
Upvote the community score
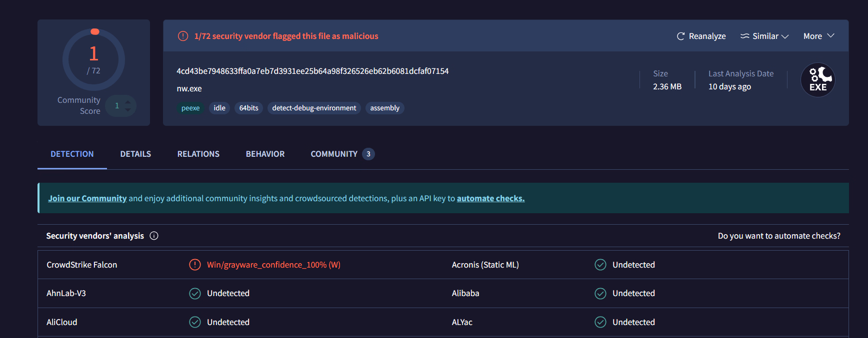pyautogui.click(x=128, y=102)
